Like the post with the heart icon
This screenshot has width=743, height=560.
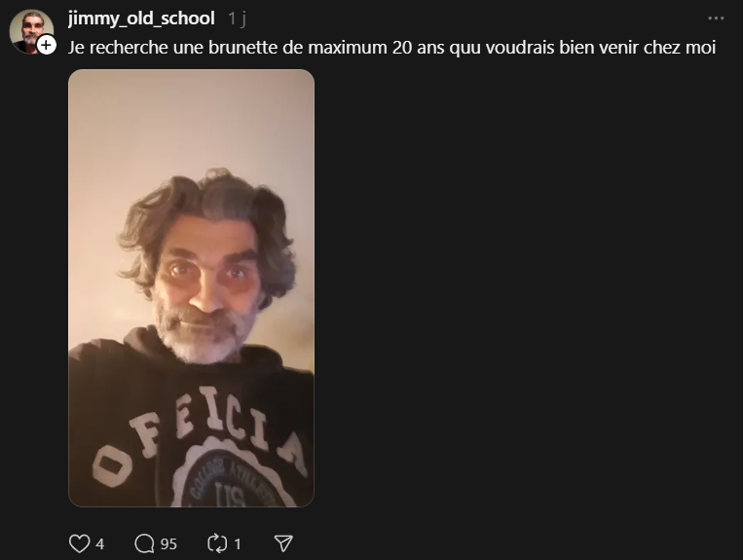(79, 543)
